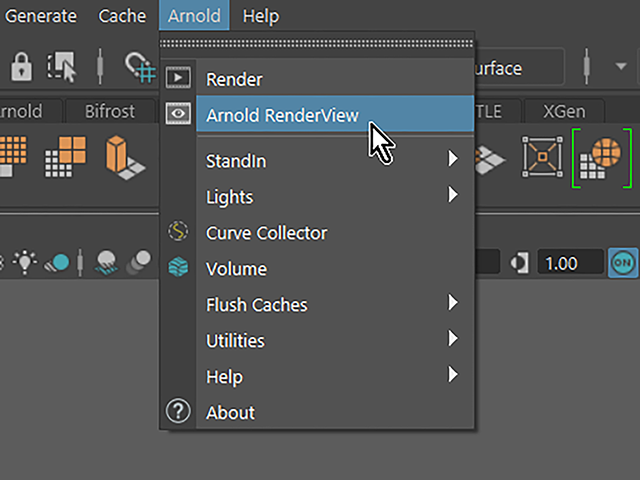Click the RenderView eye icon
The image size is (640, 480).
coord(178,113)
